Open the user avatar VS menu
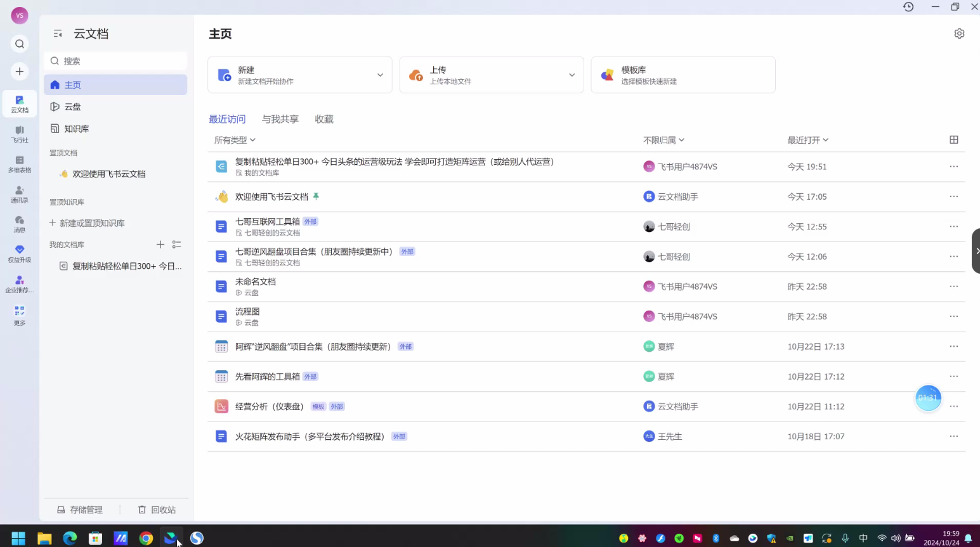Image resolution: width=980 pixels, height=547 pixels. tap(20, 15)
